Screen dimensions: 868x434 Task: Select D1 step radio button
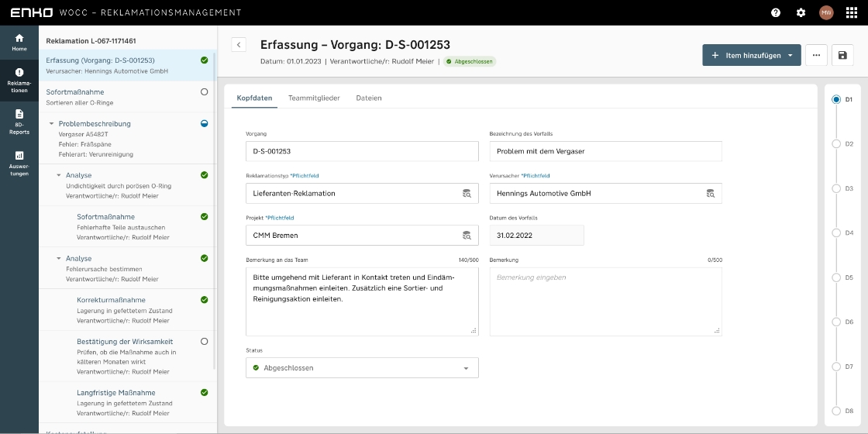click(836, 100)
